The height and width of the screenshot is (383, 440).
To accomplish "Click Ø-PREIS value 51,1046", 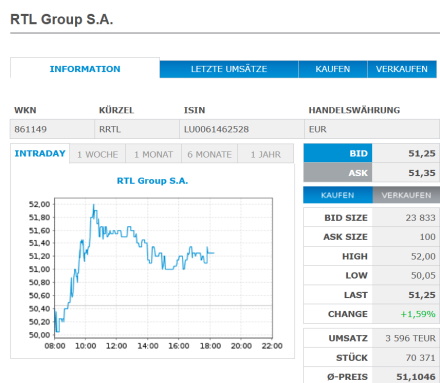I will [416, 377].
